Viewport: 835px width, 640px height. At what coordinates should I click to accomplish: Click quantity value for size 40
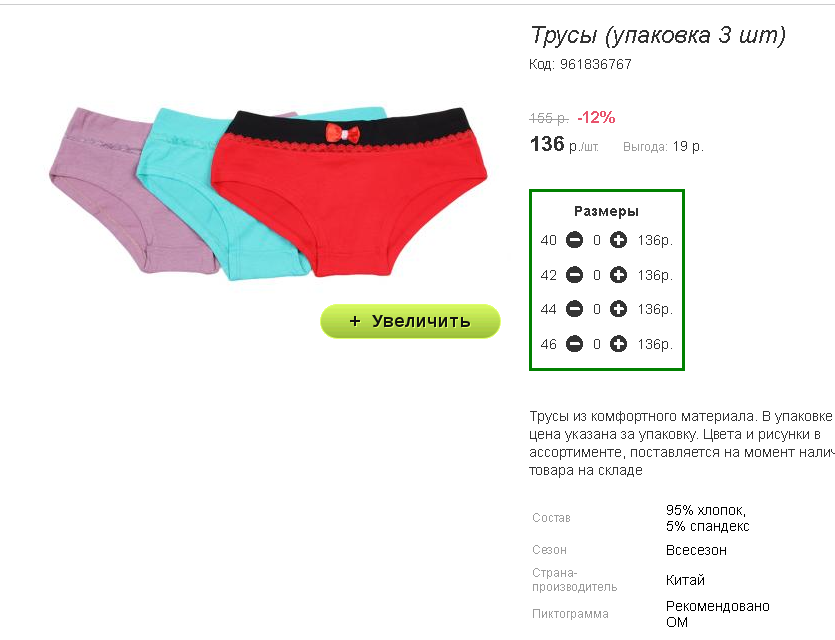[x=597, y=241]
